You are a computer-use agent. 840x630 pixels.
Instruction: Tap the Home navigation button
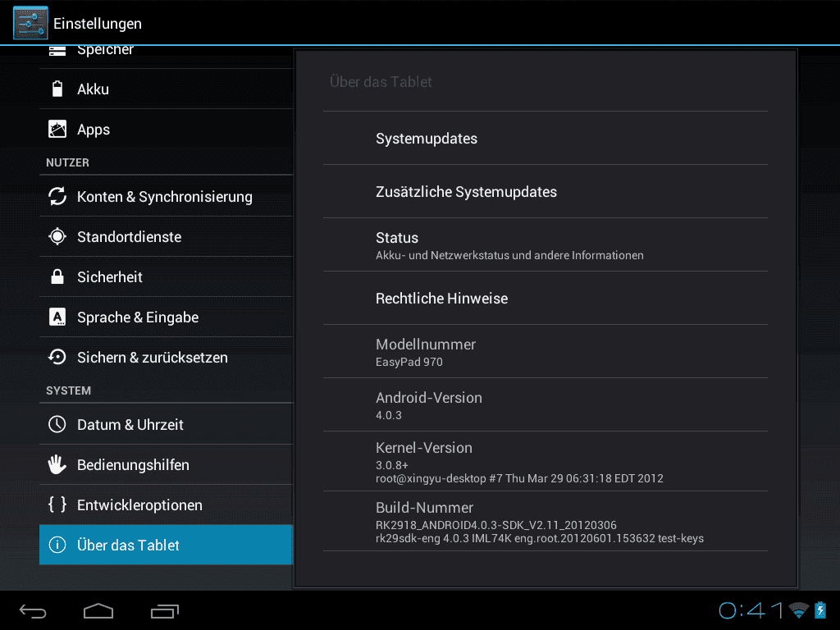[98, 610]
